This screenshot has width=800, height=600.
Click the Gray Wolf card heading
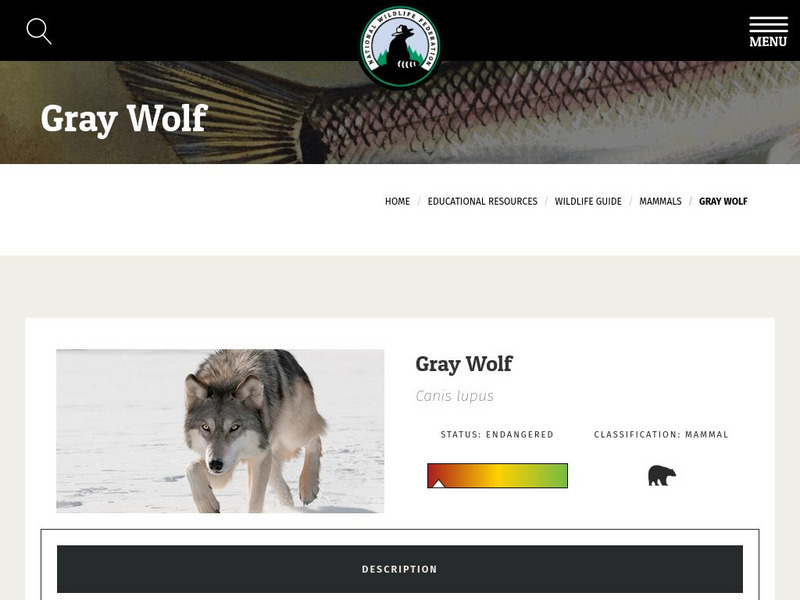tap(464, 364)
